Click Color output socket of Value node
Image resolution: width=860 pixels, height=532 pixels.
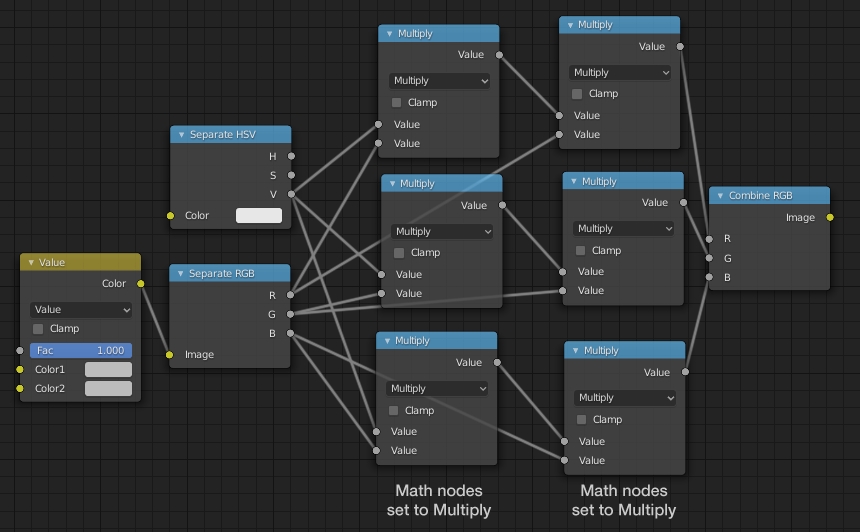pyautogui.click(x=141, y=284)
